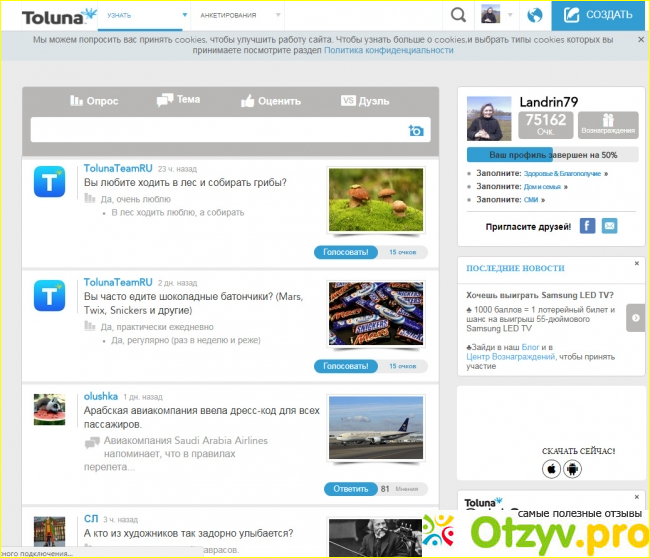Click the Apple app download icon

[551, 468]
